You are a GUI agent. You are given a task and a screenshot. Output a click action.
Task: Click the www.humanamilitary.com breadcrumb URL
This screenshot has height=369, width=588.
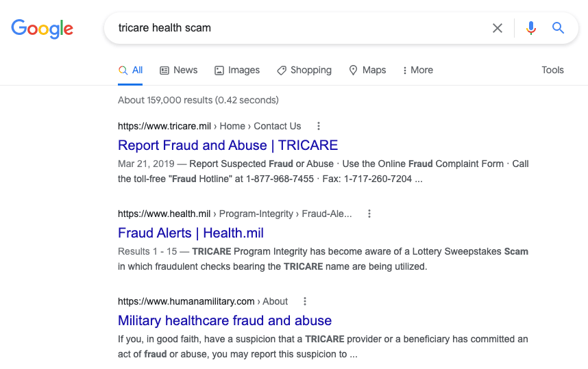click(x=186, y=301)
